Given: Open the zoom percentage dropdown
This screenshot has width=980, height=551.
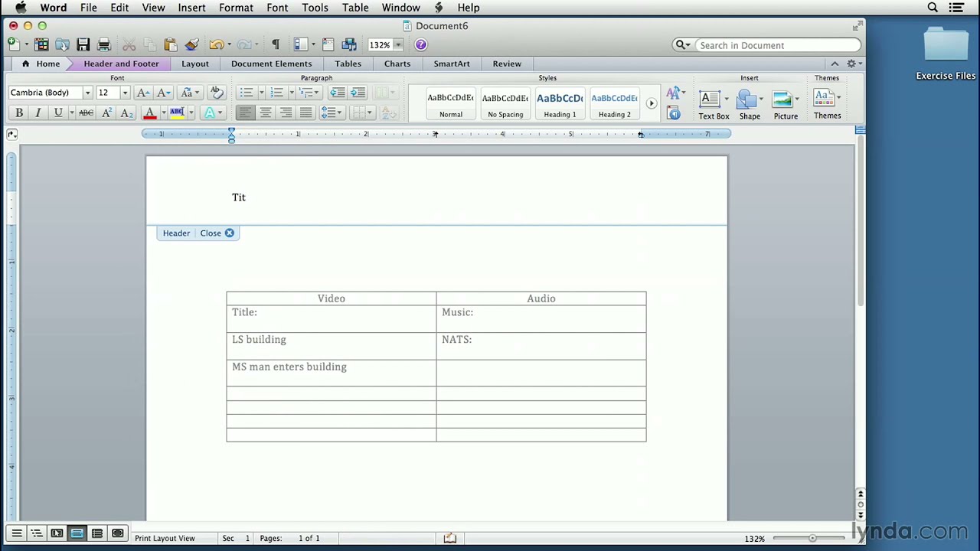Looking at the screenshot, I should 397,45.
